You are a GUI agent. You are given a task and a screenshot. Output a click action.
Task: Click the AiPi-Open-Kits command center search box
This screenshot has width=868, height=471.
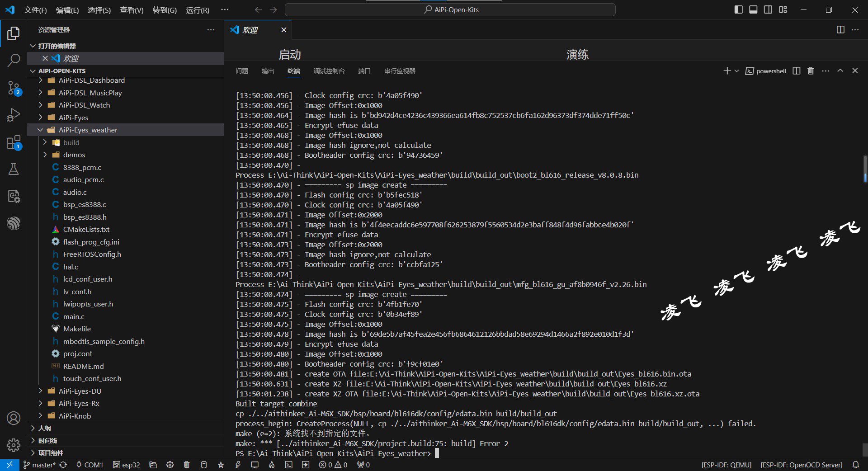click(450, 9)
